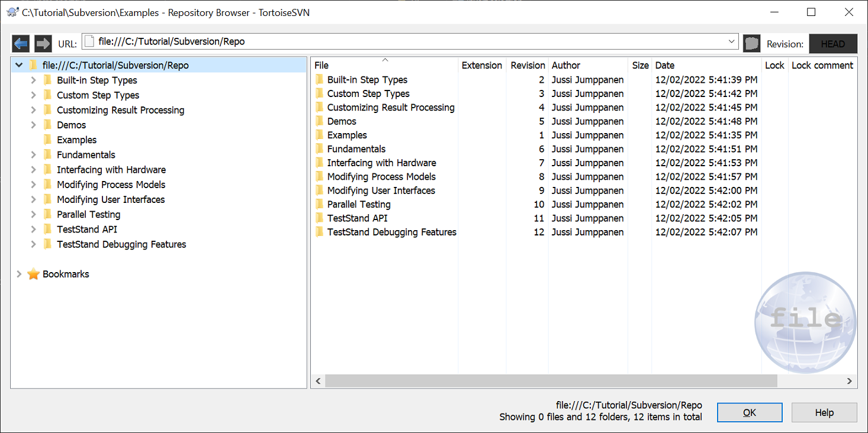
Task: Select TestStand API in the tree
Action: (87, 229)
